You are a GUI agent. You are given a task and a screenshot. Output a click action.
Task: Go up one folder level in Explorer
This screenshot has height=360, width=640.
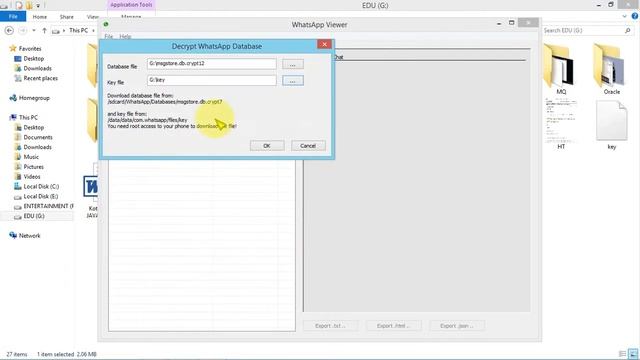[44, 31]
